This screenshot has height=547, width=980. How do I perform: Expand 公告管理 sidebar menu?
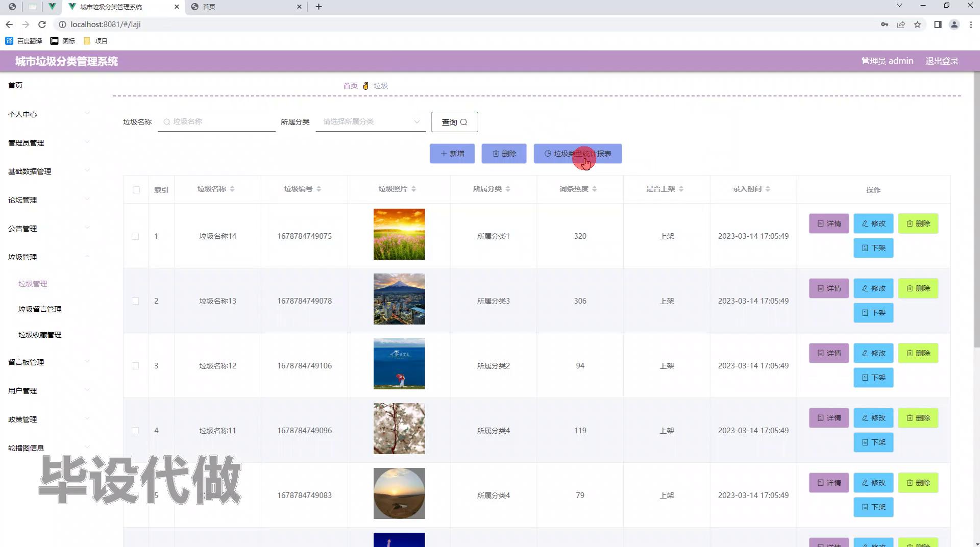click(x=48, y=229)
